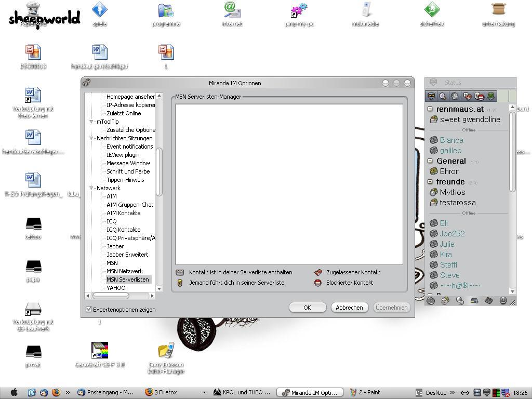532x399 pixels.
Task: Click the DE language indicator in tray
Action: 419,393
